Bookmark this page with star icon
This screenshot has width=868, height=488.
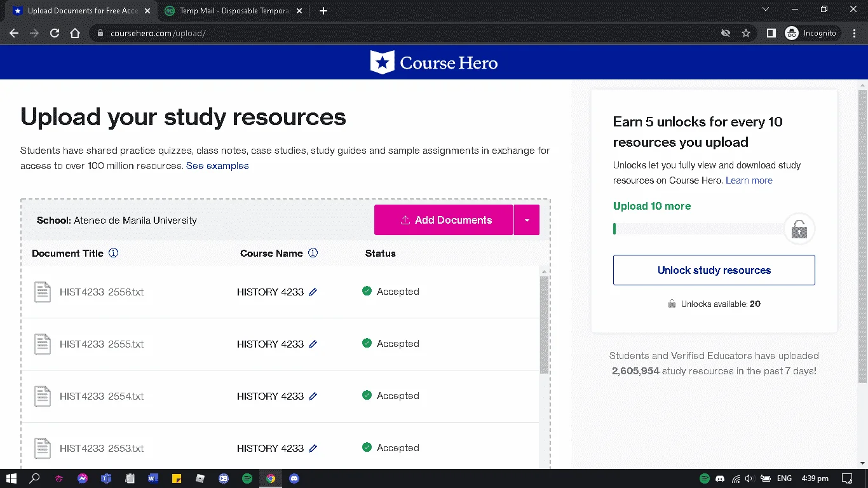[746, 33]
